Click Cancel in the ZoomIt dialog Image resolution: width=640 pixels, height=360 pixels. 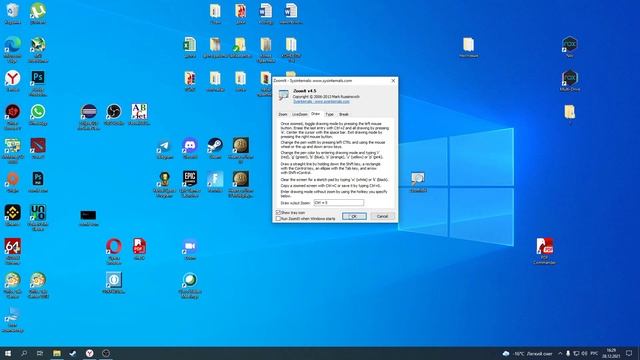click(382, 216)
